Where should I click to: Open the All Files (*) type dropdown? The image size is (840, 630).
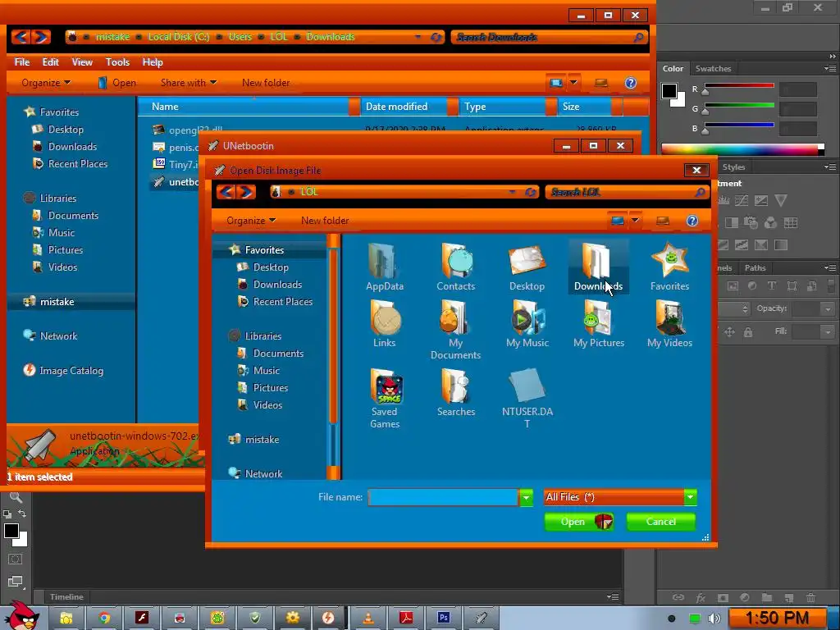coord(620,497)
